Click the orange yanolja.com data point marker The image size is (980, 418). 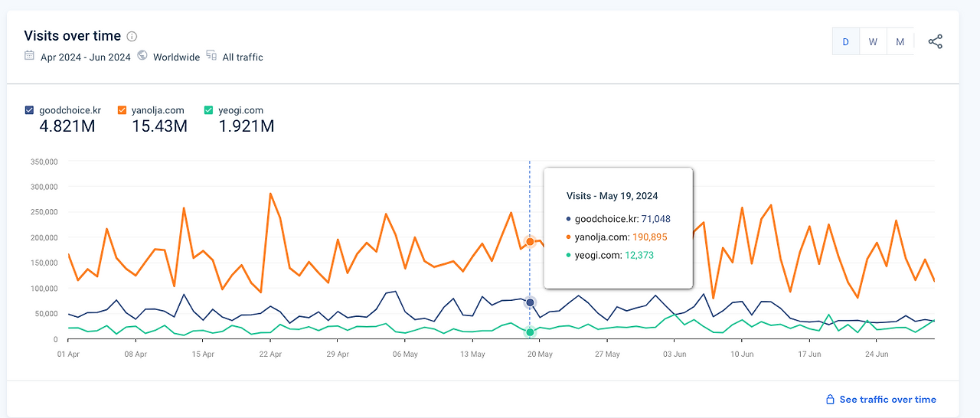(x=530, y=241)
